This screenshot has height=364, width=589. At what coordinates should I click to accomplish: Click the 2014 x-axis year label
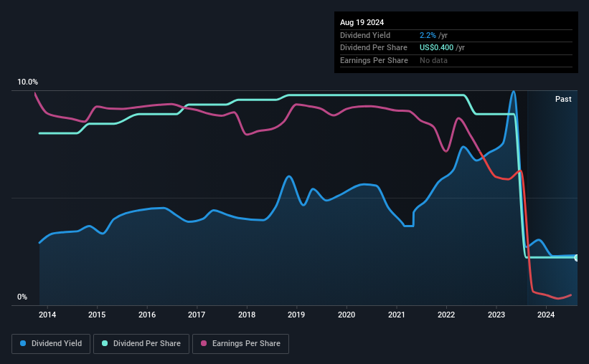47,315
